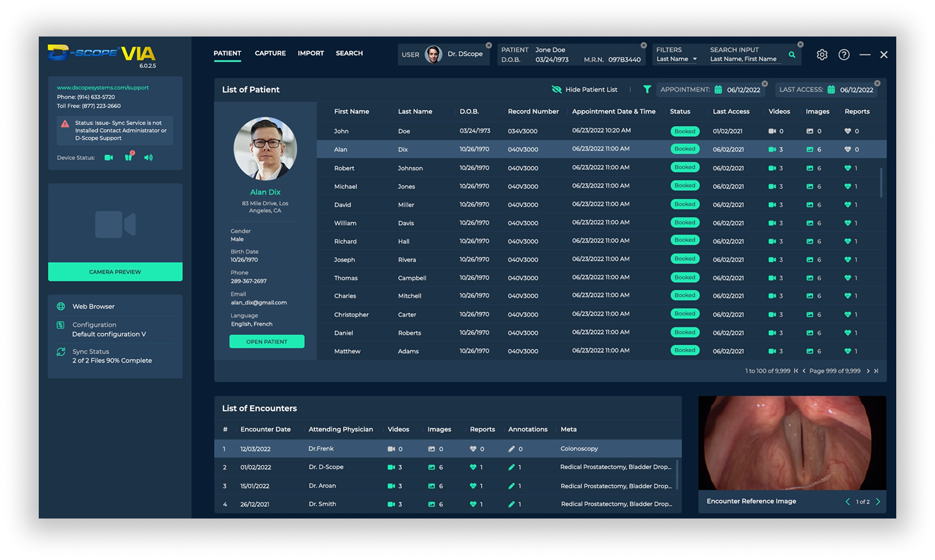Click the speaker device status icon

(x=148, y=157)
